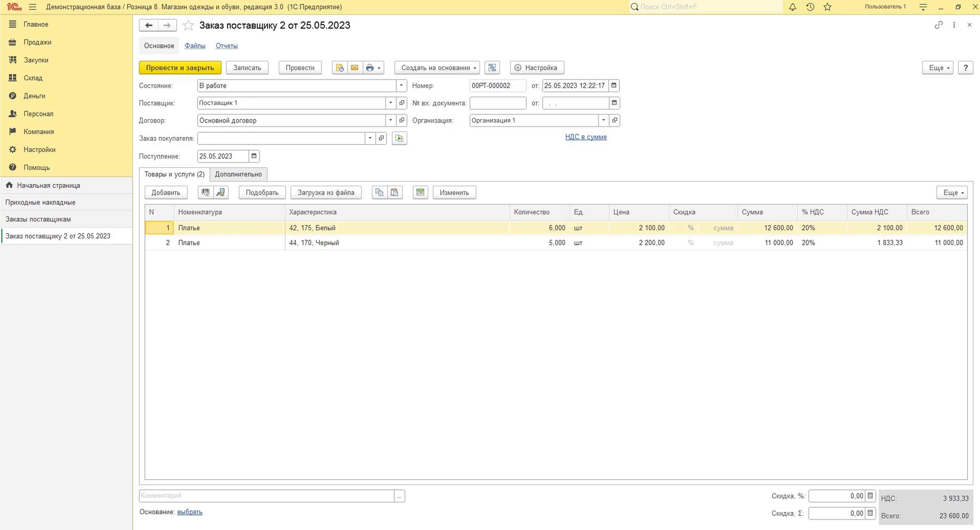Focus the search field Поиск Ctrl+Shift+F

[706, 7]
